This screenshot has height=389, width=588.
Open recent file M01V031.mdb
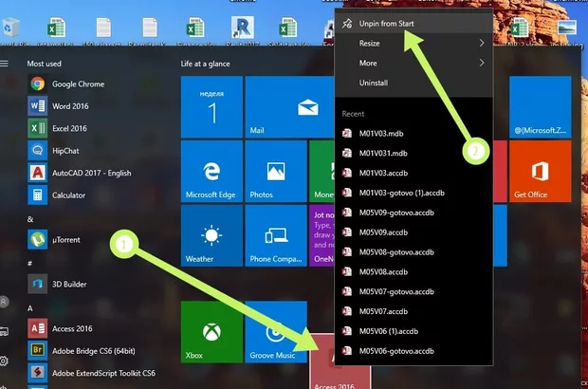pos(413,154)
